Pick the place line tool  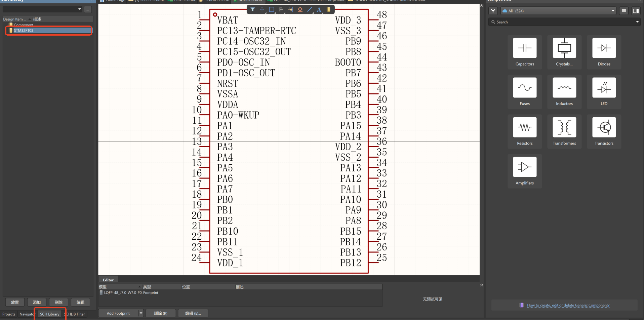pos(309,9)
